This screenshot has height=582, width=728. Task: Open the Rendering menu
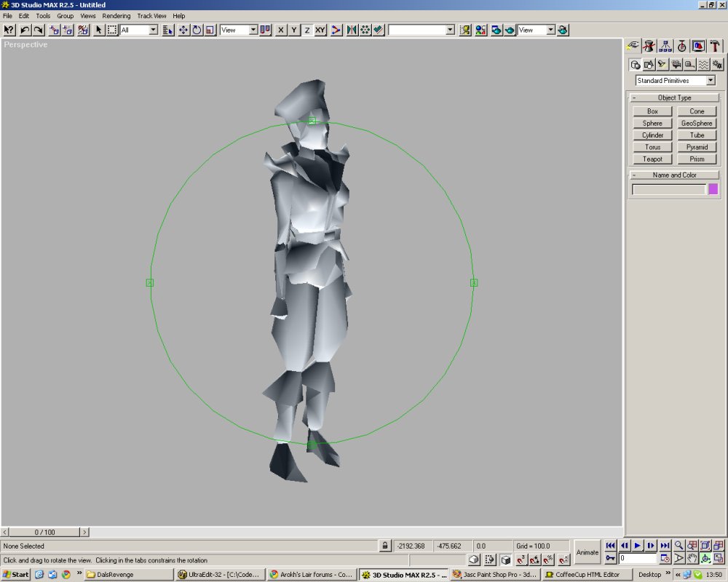click(x=116, y=16)
